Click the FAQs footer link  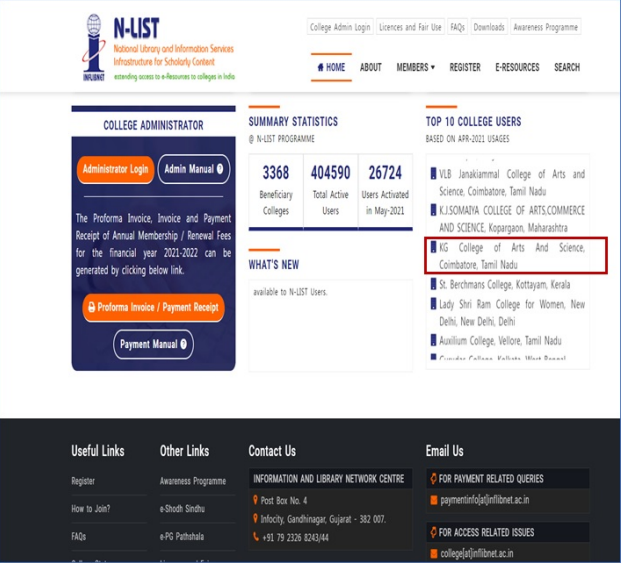[x=79, y=537]
